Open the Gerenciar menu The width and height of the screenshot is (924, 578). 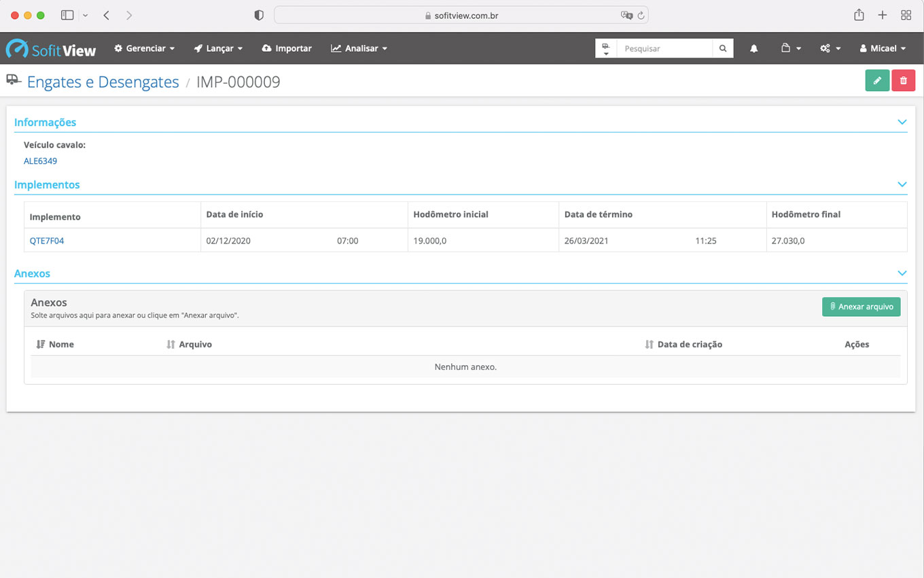click(144, 49)
